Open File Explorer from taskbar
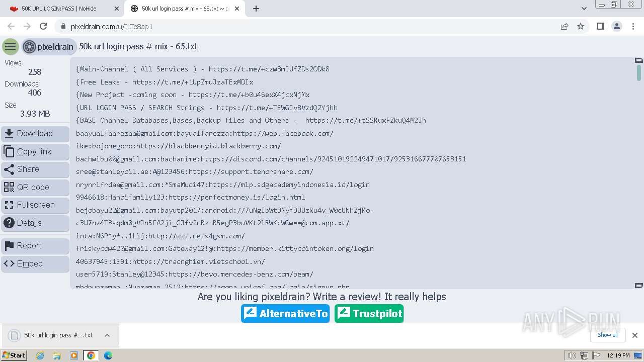This screenshot has width=644, height=362. coord(57,355)
